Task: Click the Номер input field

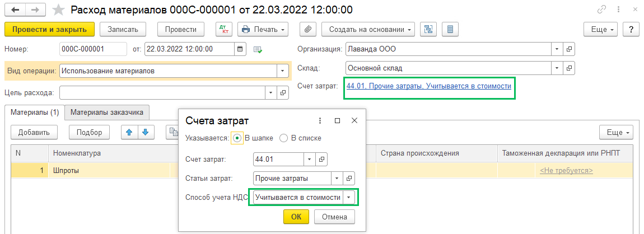Action: click(93, 49)
